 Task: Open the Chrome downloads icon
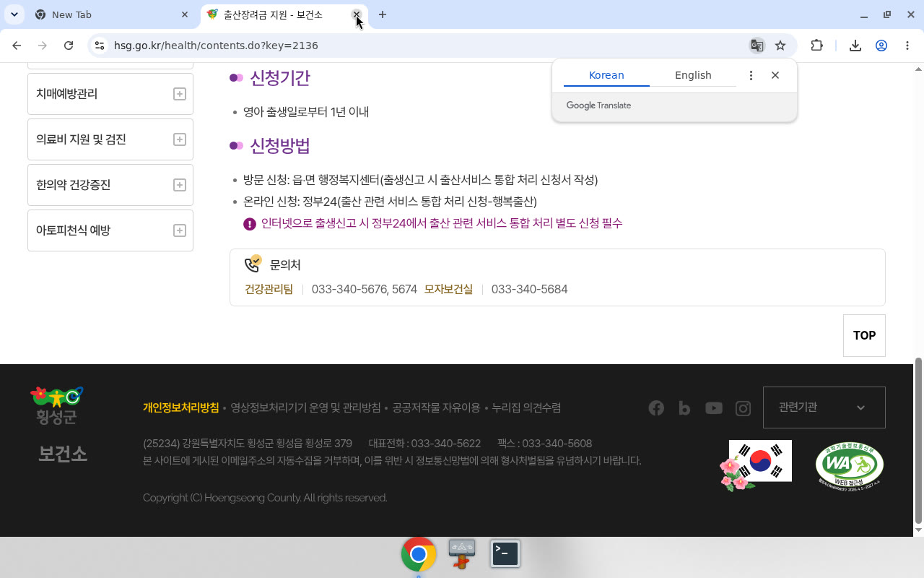pyautogui.click(x=855, y=46)
